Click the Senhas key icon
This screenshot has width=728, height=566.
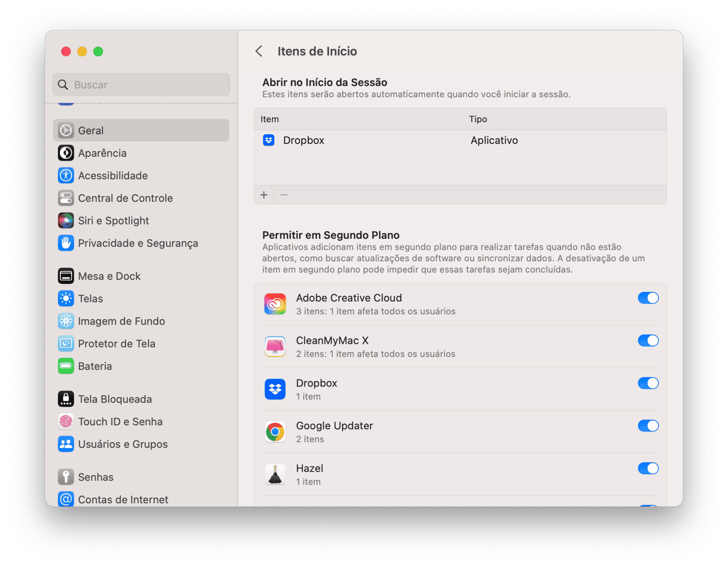[x=66, y=477]
